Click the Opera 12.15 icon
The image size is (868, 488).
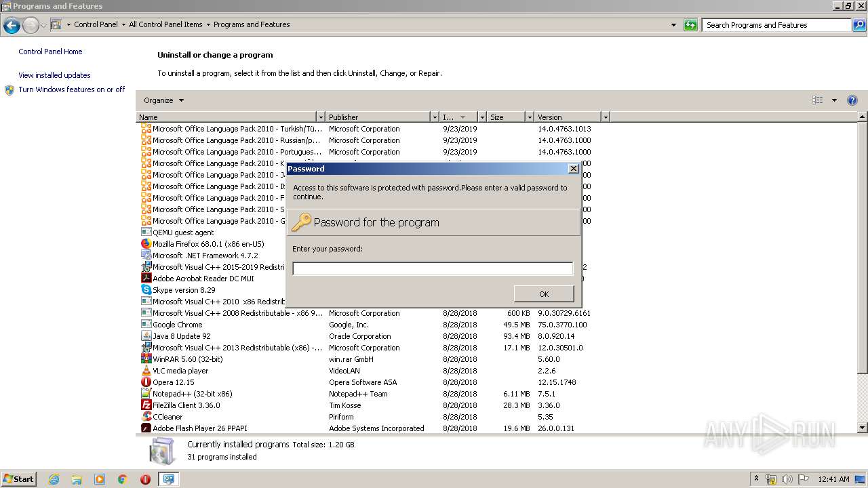pos(146,382)
